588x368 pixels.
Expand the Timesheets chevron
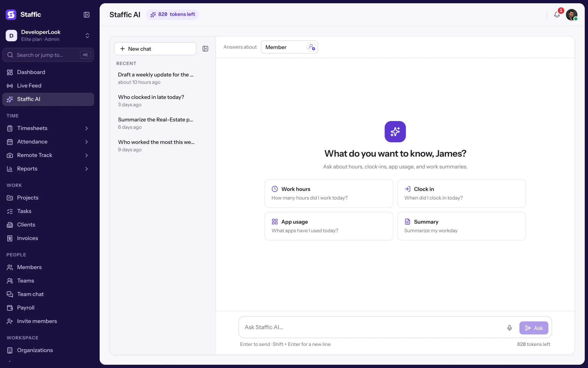[x=86, y=128]
